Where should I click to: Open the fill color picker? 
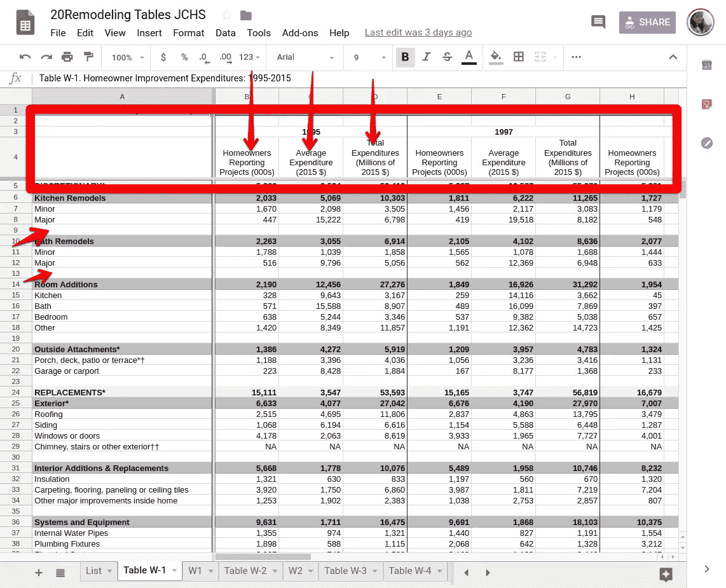[496, 57]
